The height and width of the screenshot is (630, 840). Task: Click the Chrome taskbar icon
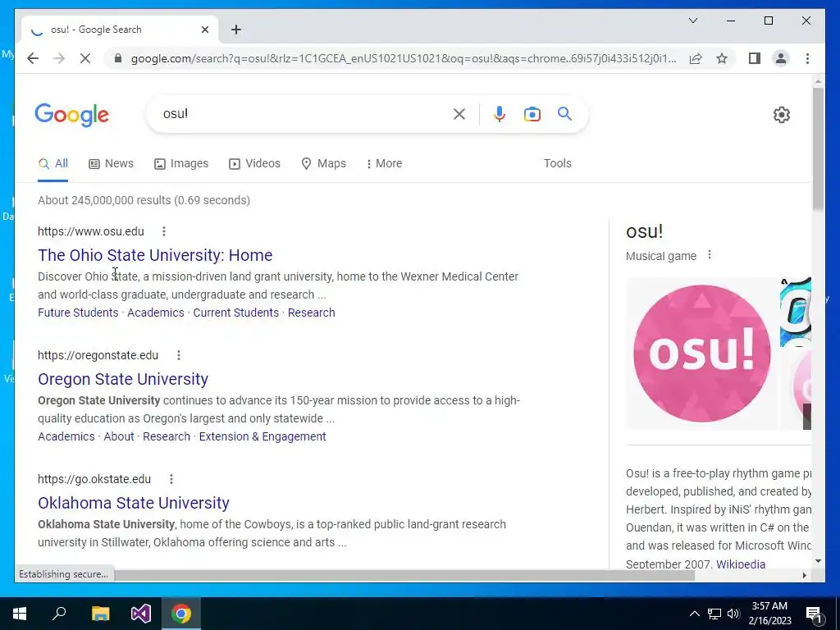[x=181, y=614]
